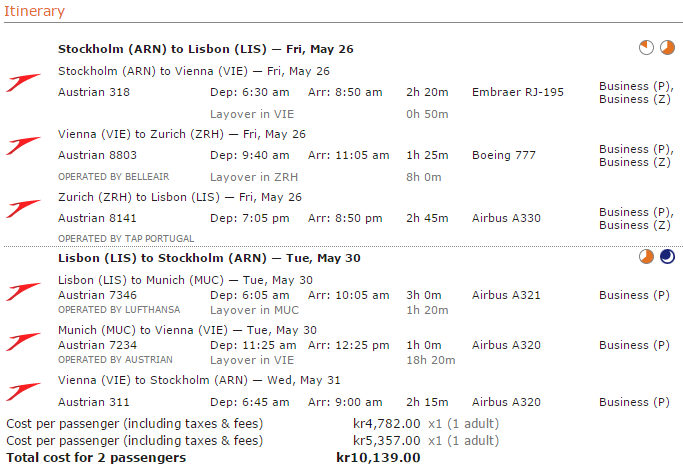Select the Embraer RJ-195 aircraft label
This screenshot has width=683, height=469.
coord(517,92)
